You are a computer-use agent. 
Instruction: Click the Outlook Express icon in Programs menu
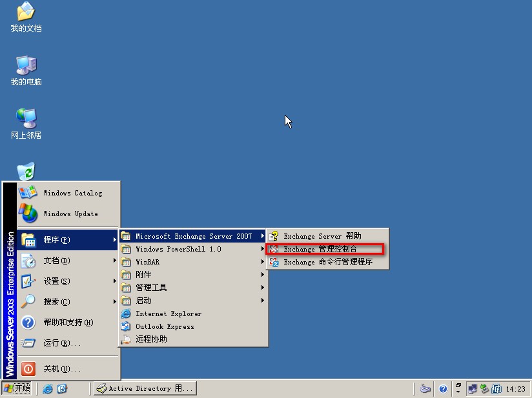click(126, 326)
